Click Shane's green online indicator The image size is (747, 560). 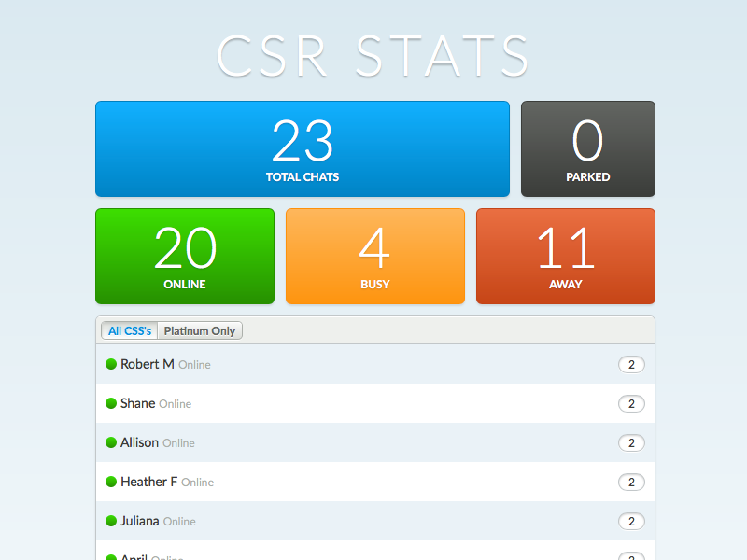(111, 403)
